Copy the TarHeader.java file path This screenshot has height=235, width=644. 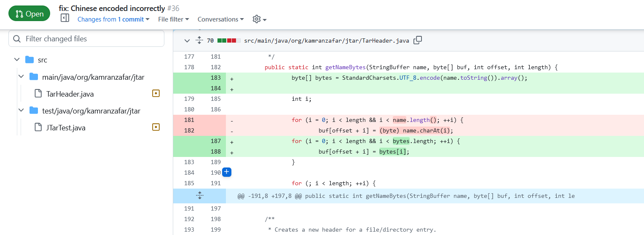pos(418,41)
